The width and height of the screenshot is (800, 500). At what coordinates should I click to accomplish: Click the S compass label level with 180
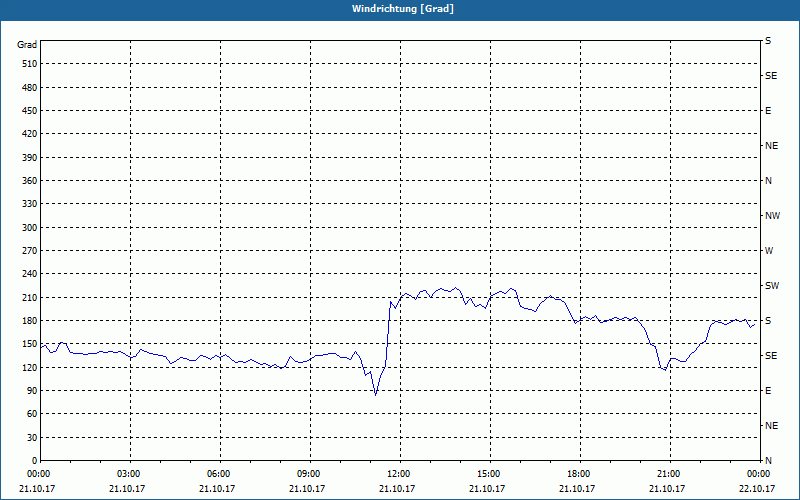tap(768, 321)
